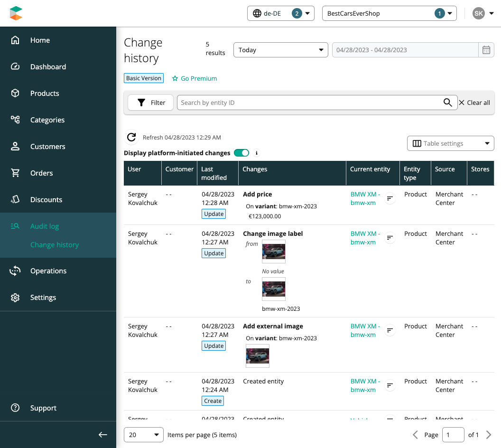Open details icon for the Add price row
501x448 pixels.
[390, 198]
